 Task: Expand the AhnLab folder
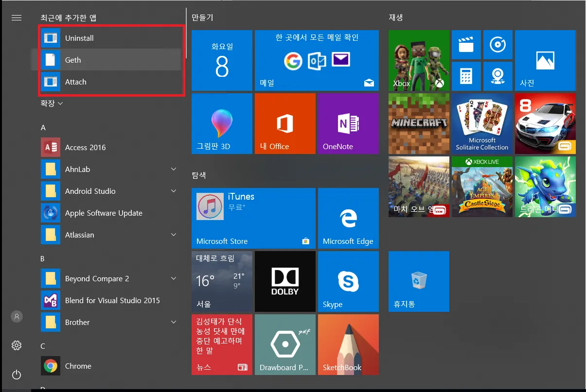coord(174,169)
